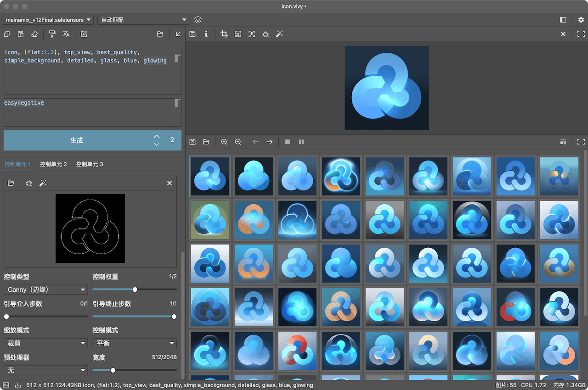
Task: Save preview image with floppy icon
Action: (192, 34)
